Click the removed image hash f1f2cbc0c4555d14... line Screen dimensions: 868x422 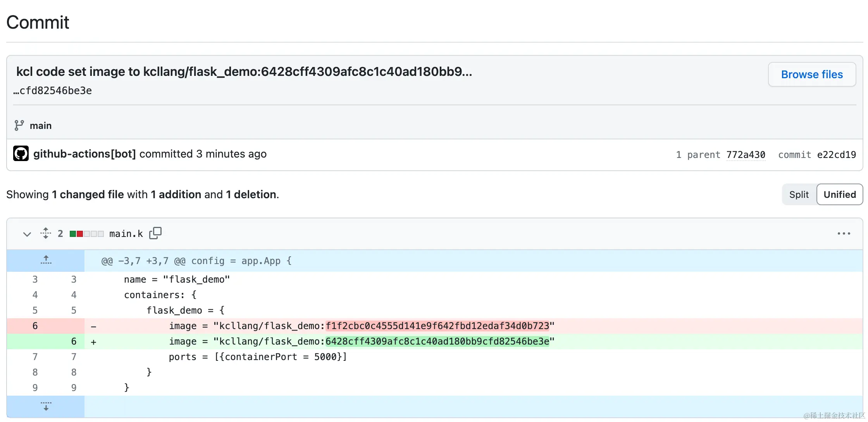pyautogui.click(x=437, y=326)
